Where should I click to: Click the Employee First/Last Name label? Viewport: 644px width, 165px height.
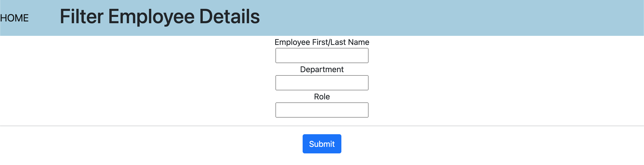[x=322, y=42]
